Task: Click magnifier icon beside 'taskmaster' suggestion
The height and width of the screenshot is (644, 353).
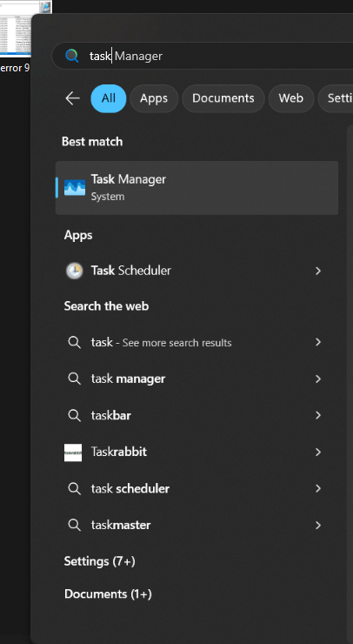Action: [x=74, y=526]
